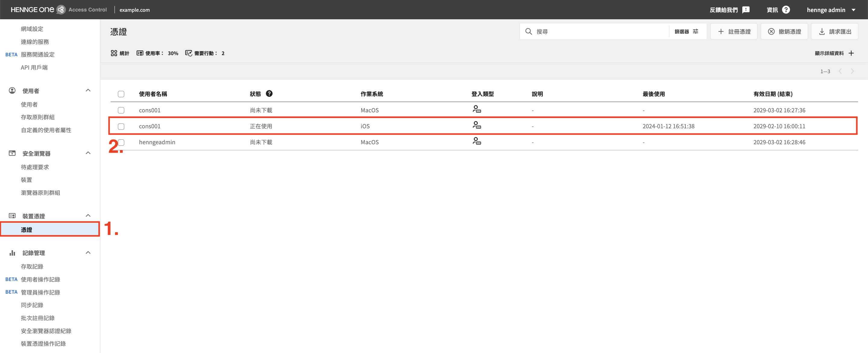
Task: Click the 使用者 section person icon
Action: tap(12, 90)
